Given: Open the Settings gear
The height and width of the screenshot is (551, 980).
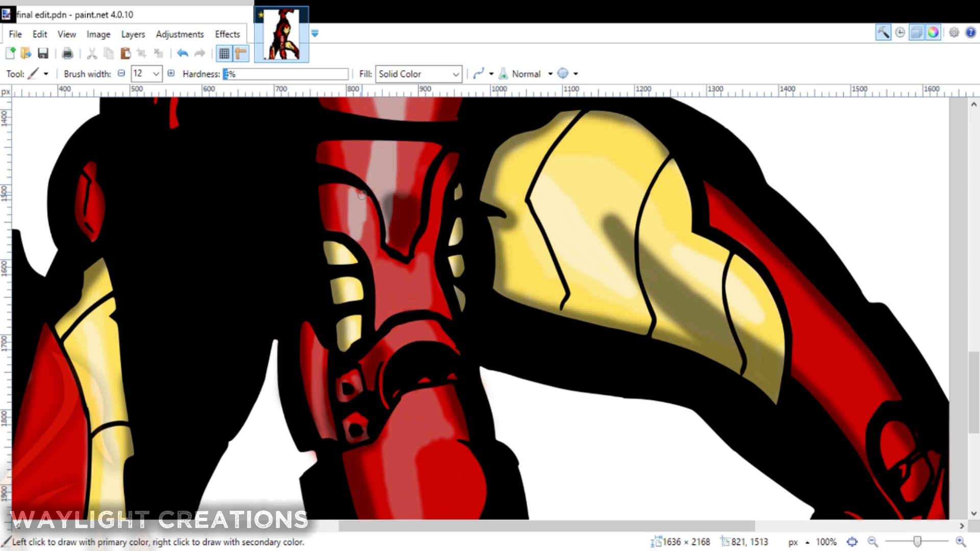Looking at the screenshot, I should tap(954, 33).
